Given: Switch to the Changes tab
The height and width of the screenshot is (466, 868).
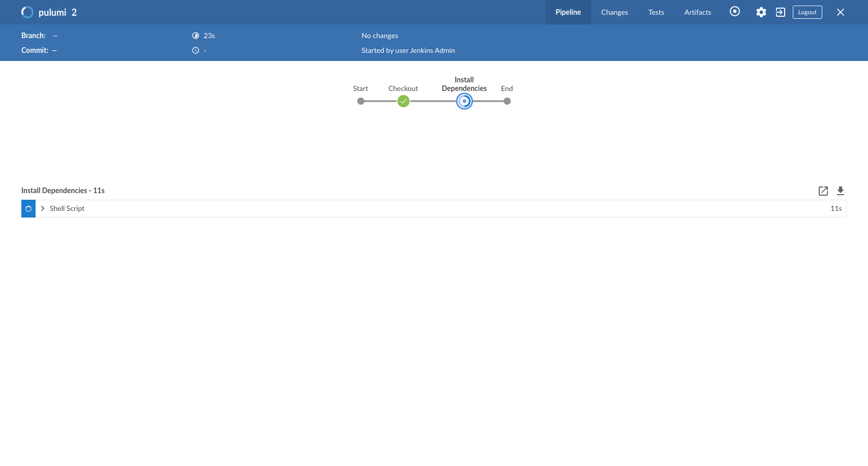Looking at the screenshot, I should pyautogui.click(x=614, y=12).
